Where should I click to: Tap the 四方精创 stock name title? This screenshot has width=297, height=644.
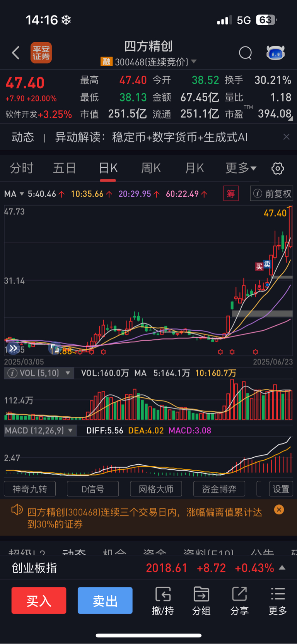pyautogui.click(x=148, y=46)
